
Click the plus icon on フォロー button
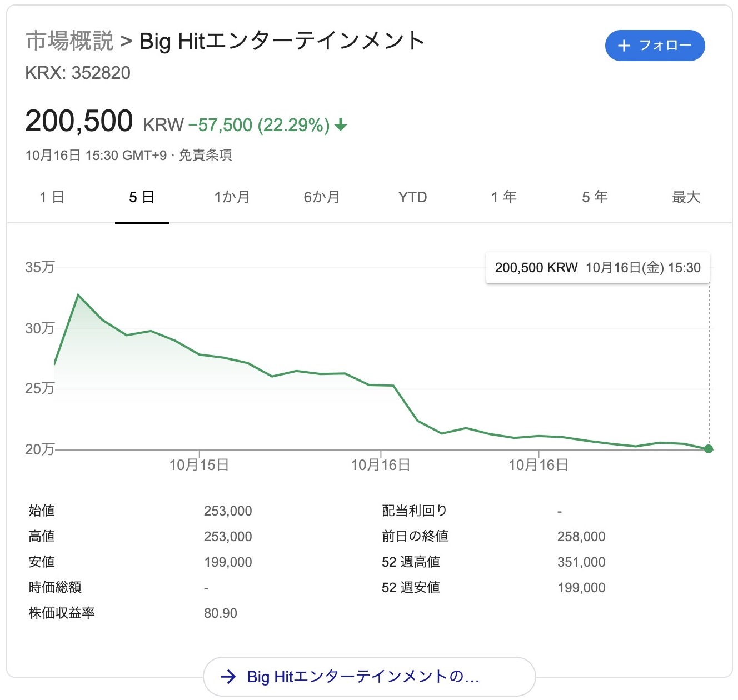click(x=624, y=46)
